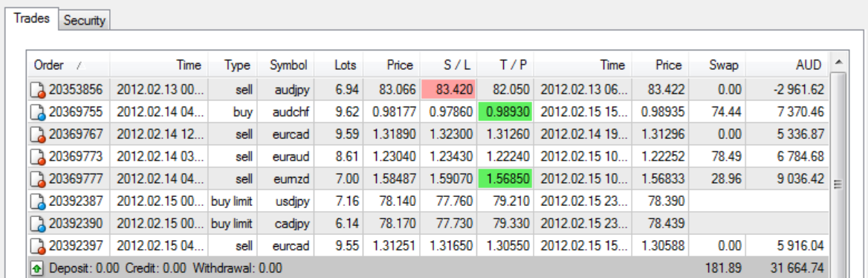Click the profit value 6 784.68
The height and width of the screenshot is (278, 868).
pos(800,157)
